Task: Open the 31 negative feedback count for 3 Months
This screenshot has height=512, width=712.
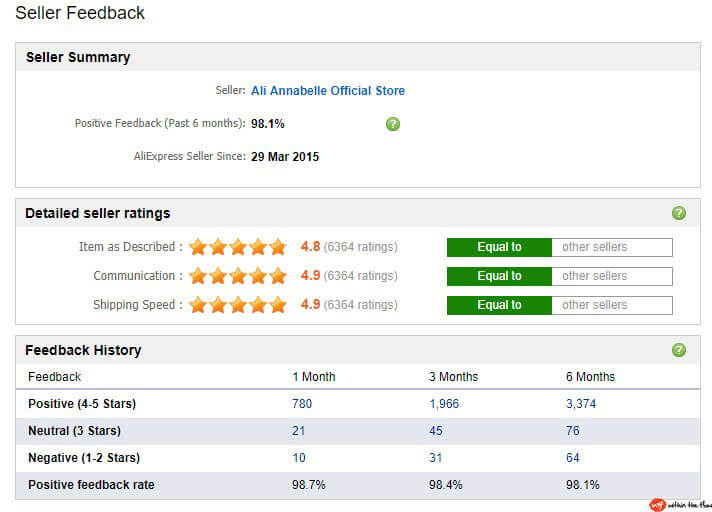Action: click(x=435, y=458)
